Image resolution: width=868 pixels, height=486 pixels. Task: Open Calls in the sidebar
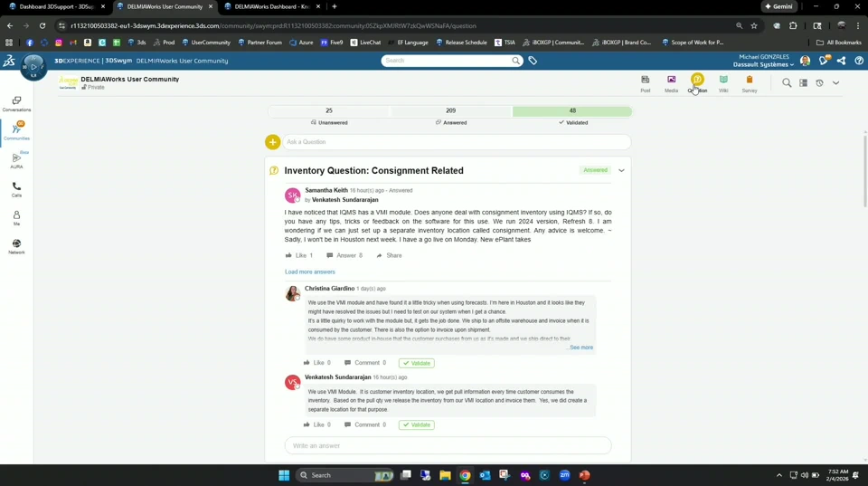pos(16,189)
